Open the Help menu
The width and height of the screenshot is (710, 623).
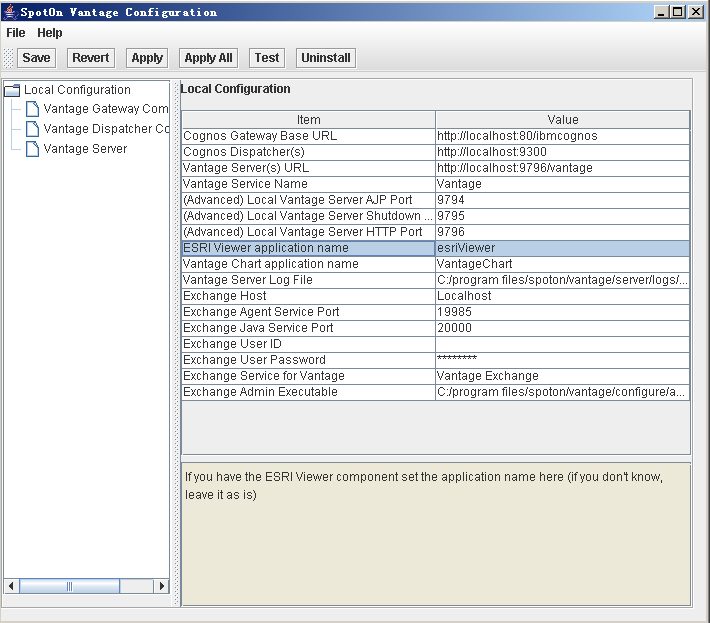click(x=50, y=33)
